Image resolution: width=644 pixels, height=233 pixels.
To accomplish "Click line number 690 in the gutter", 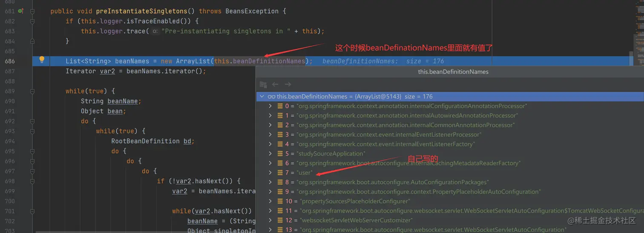I will point(9,101).
